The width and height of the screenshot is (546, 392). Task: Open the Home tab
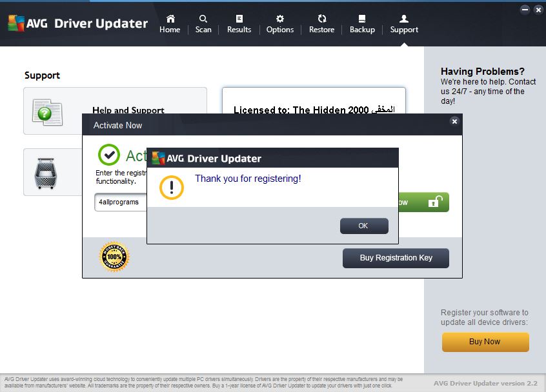coord(170,24)
